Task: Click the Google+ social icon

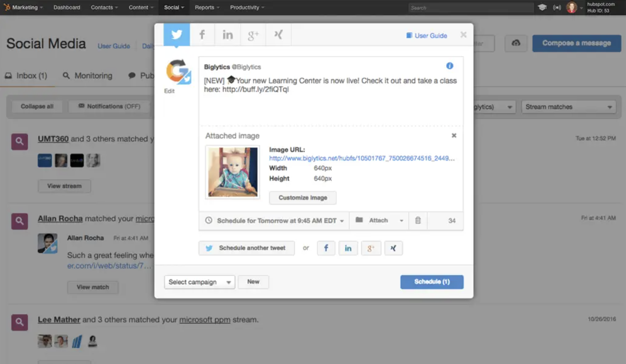Action: [x=253, y=35]
